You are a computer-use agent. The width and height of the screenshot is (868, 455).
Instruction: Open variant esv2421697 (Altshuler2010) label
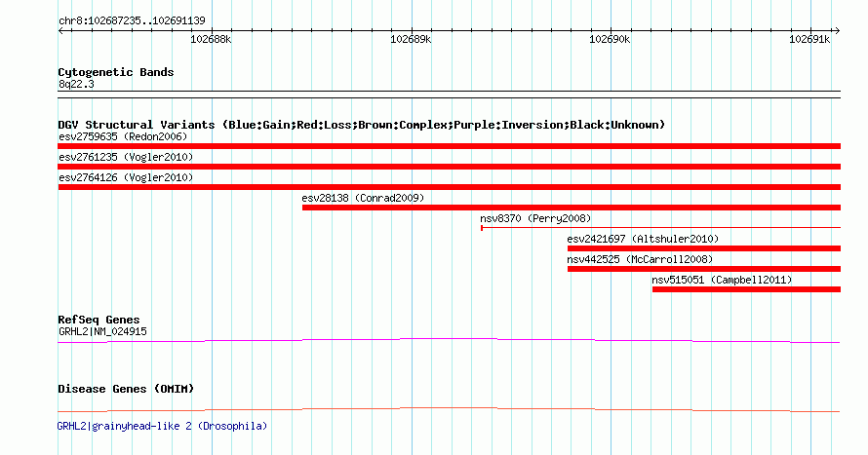[x=643, y=239]
